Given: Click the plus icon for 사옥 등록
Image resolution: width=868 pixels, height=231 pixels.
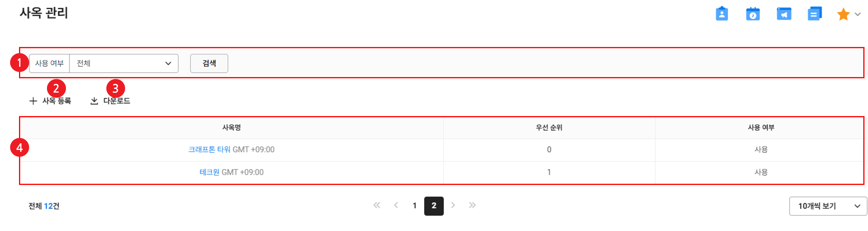Looking at the screenshot, I should (33, 101).
